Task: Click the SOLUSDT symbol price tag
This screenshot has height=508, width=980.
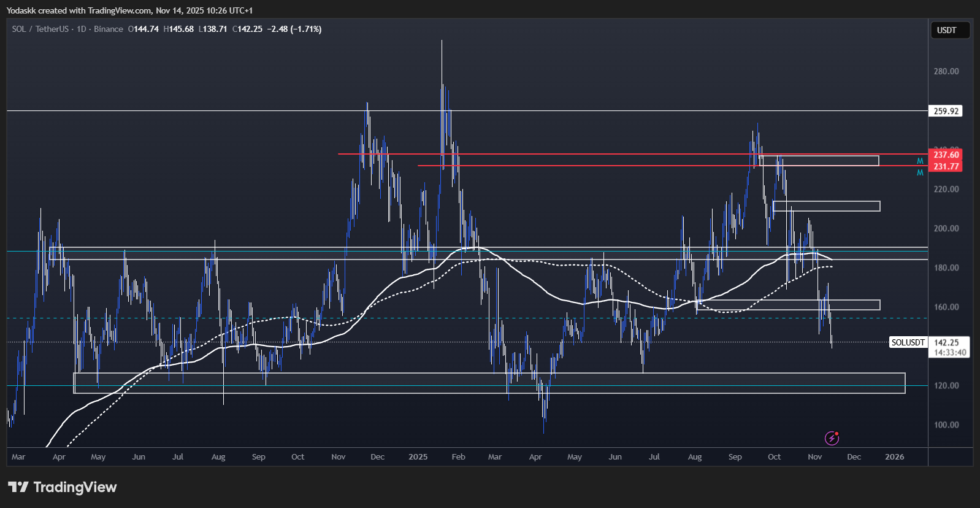Action: tap(908, 342)
